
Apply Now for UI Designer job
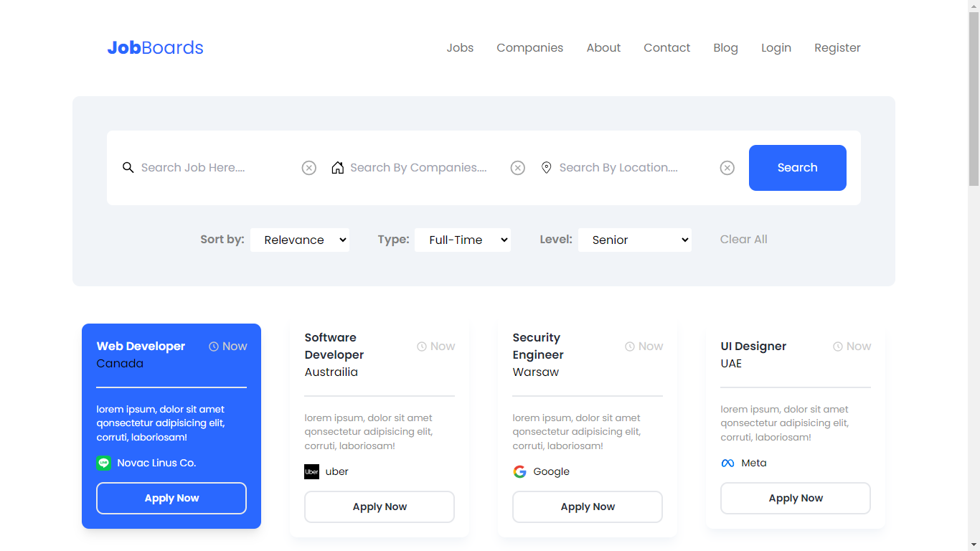[796, 498]
